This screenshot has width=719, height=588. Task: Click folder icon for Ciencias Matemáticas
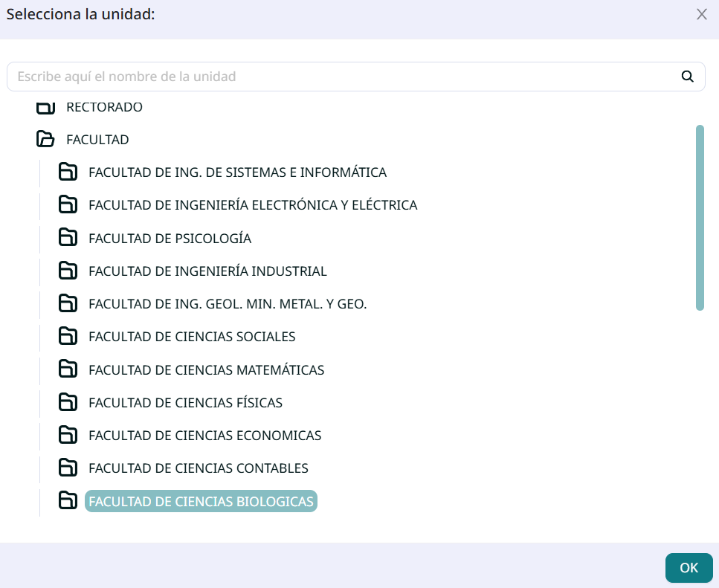(68, 369)
